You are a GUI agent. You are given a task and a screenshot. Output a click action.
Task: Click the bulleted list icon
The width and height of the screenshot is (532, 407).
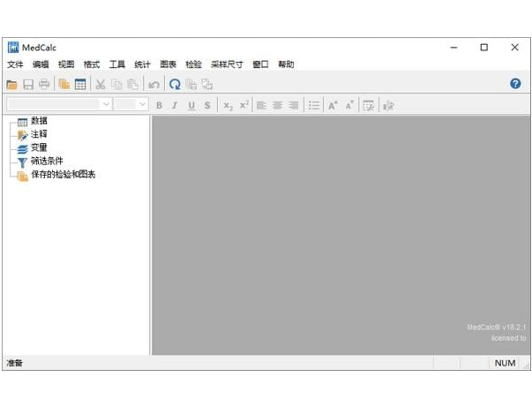(x=314, y=105)
